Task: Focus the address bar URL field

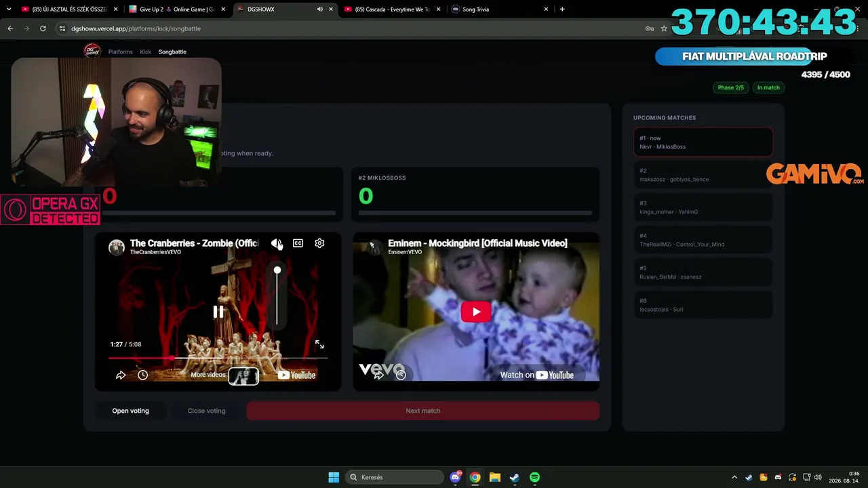Action: click(x=353, y=28)
